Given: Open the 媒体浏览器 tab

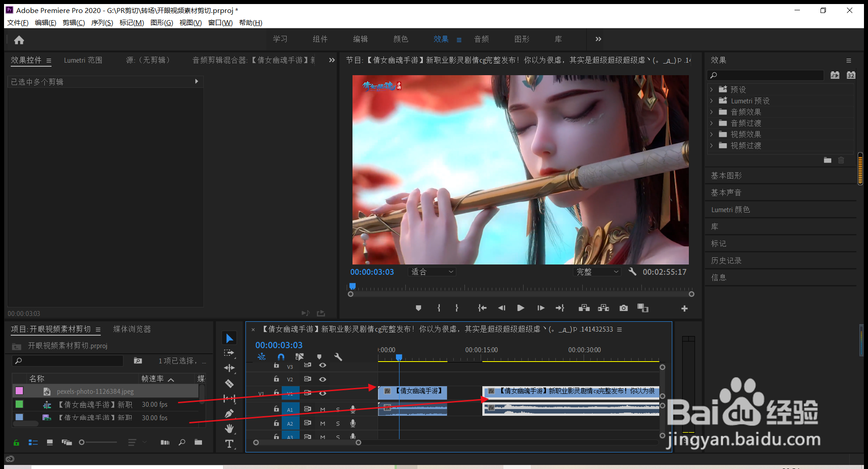Looking at the screenshot, I should click(x=132, y=329).
